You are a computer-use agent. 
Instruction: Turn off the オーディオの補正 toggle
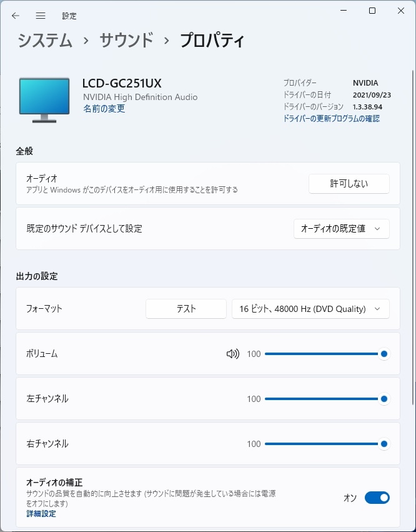(377, 498)
